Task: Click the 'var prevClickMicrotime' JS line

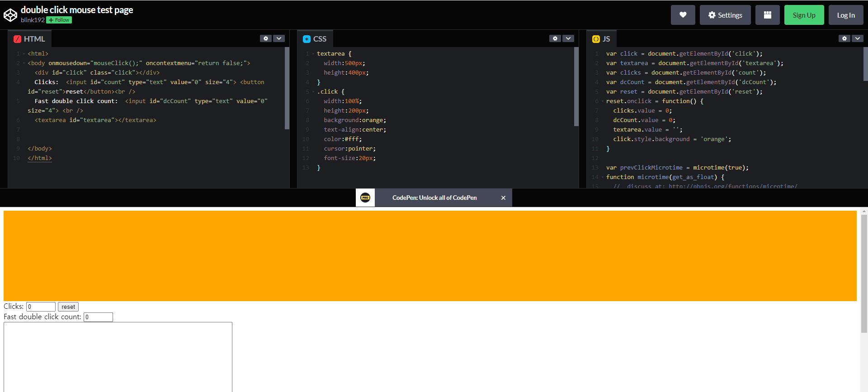Action: tap(677, 168)
